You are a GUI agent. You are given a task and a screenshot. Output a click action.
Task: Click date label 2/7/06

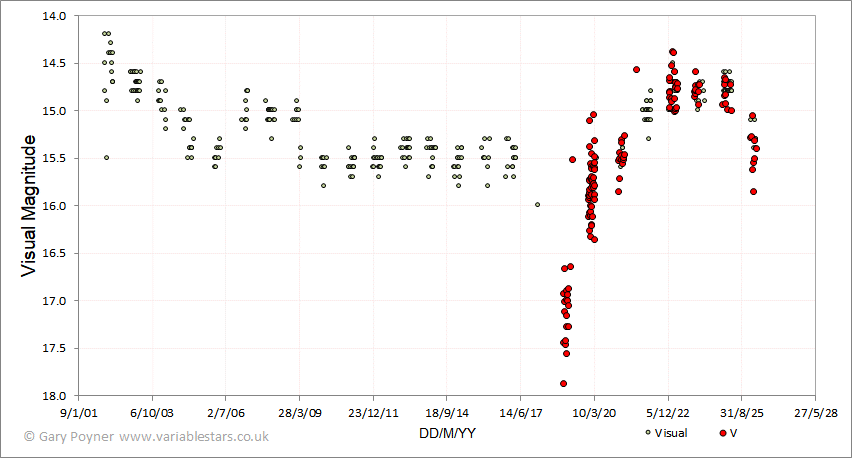(225, 413)
